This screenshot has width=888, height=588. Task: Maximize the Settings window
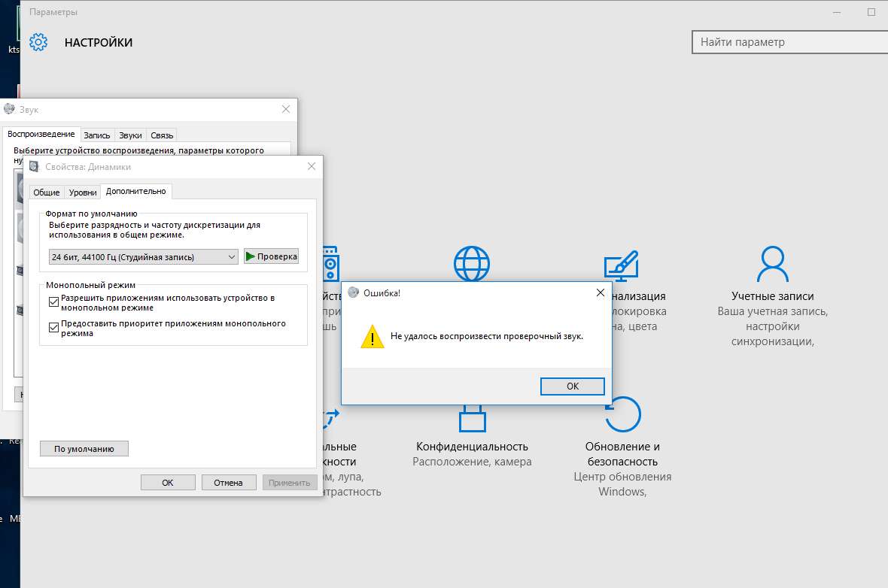(871, 12)
